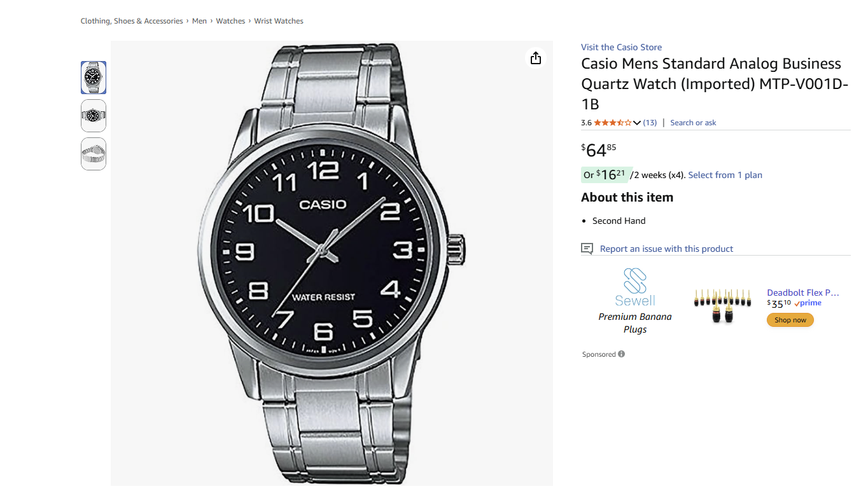Click the Report an issue speech-bubble icon
Image resolution: width=868 pixels, height=496 pixels.
[586, 248]
